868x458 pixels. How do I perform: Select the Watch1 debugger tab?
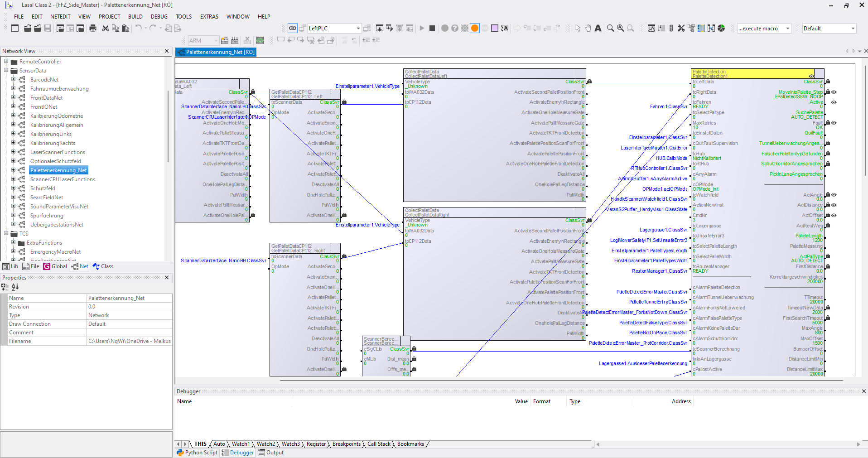point(241,444)
